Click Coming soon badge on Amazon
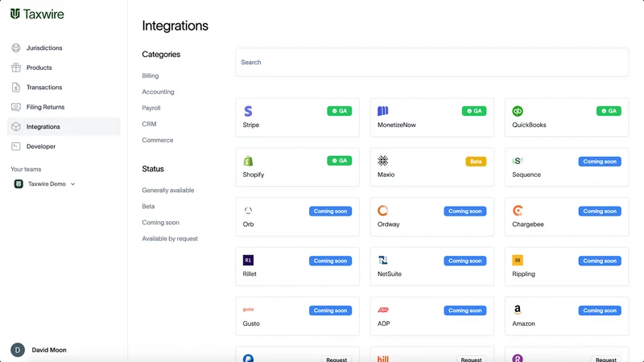This screenshot has height=362, width=644. (x=600, y=311)
